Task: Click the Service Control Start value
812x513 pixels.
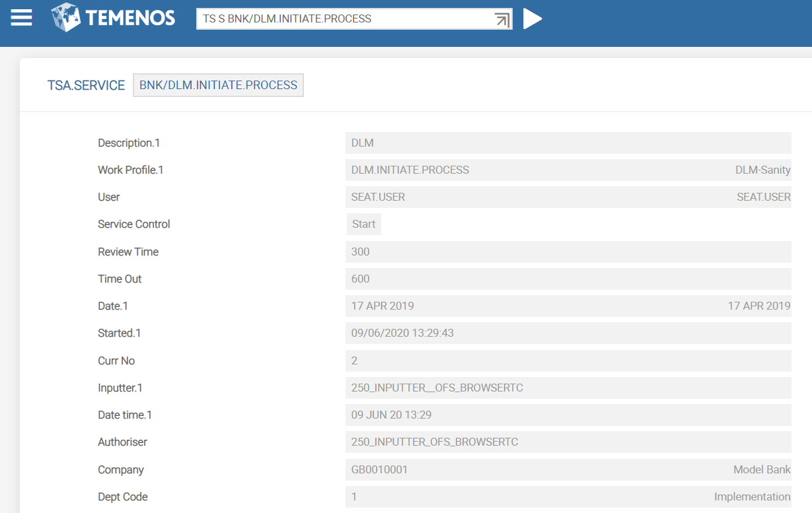Action: (364, 224)
